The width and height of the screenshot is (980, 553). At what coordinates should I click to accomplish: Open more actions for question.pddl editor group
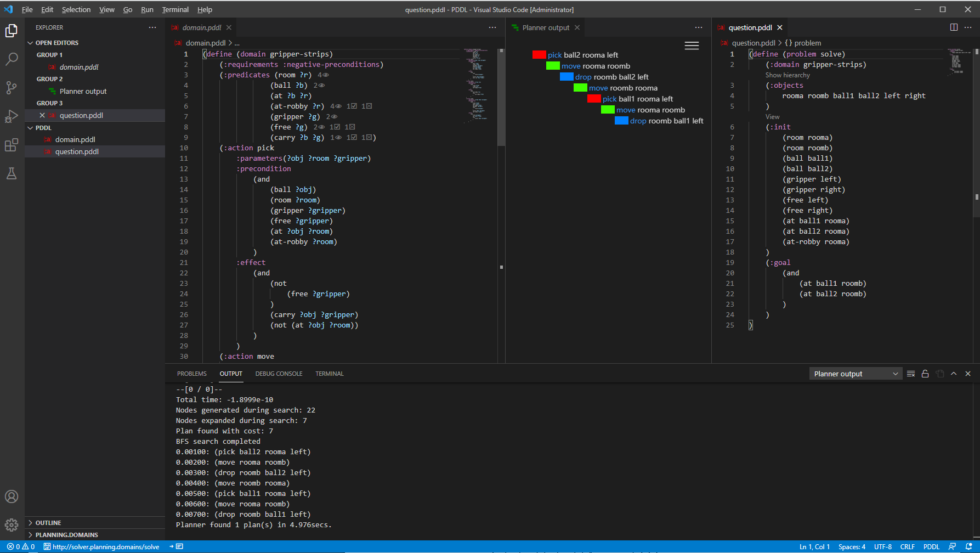pos(968,27)
